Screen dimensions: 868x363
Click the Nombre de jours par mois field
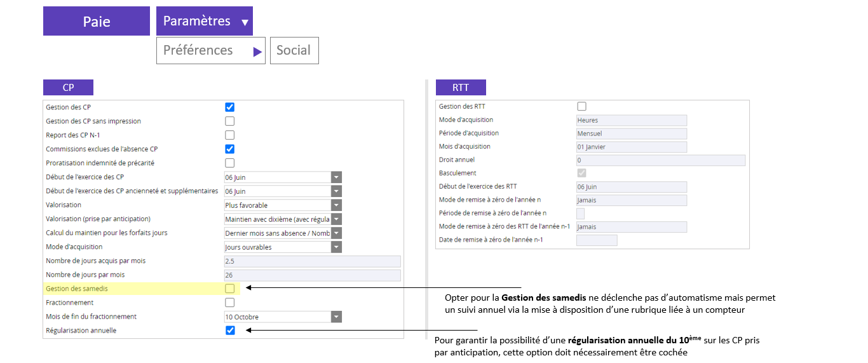pyautogui.click(x=312, y=275)
